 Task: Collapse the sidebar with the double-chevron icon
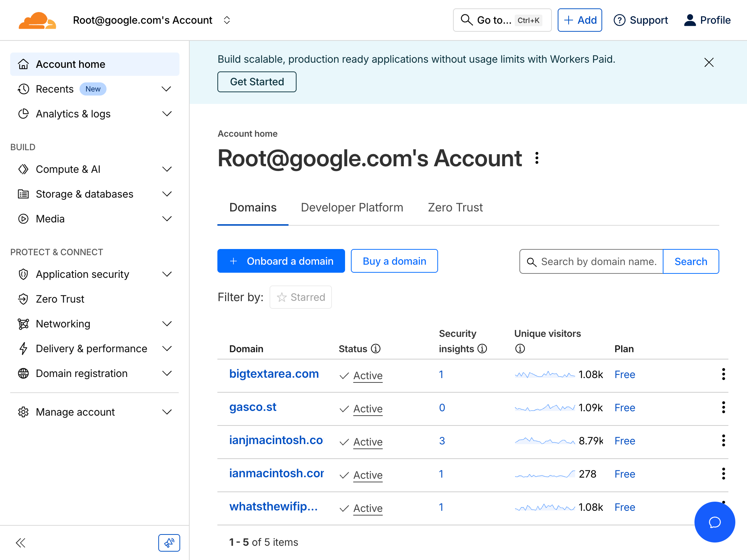tap(21, 542)
